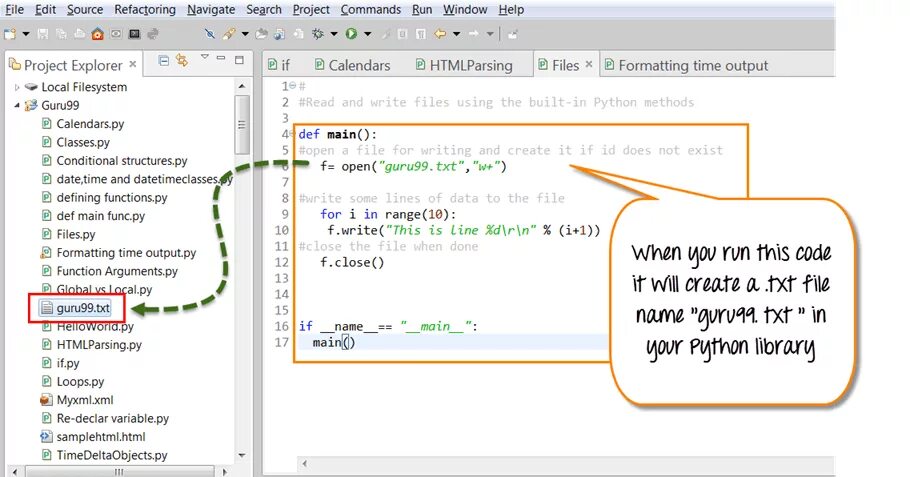Expand the Local Filesystem node

(x=17, y=87)
